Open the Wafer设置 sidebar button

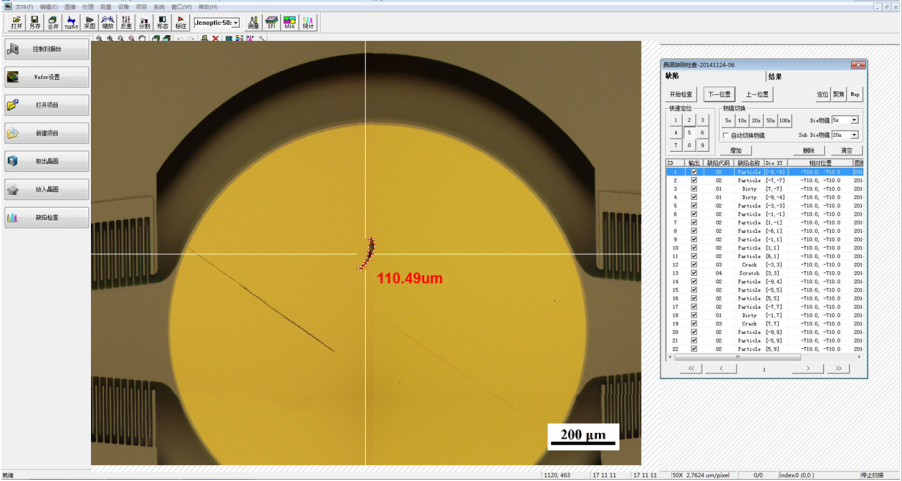47,77
